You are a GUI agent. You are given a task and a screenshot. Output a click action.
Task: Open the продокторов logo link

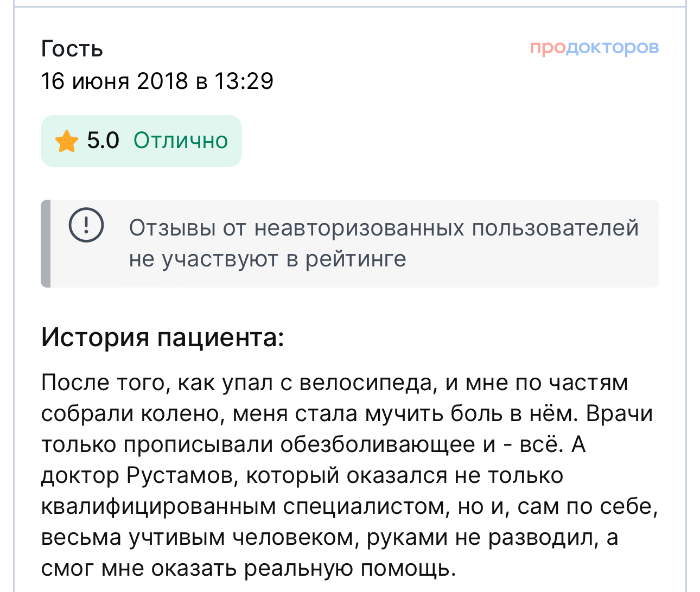594,48
